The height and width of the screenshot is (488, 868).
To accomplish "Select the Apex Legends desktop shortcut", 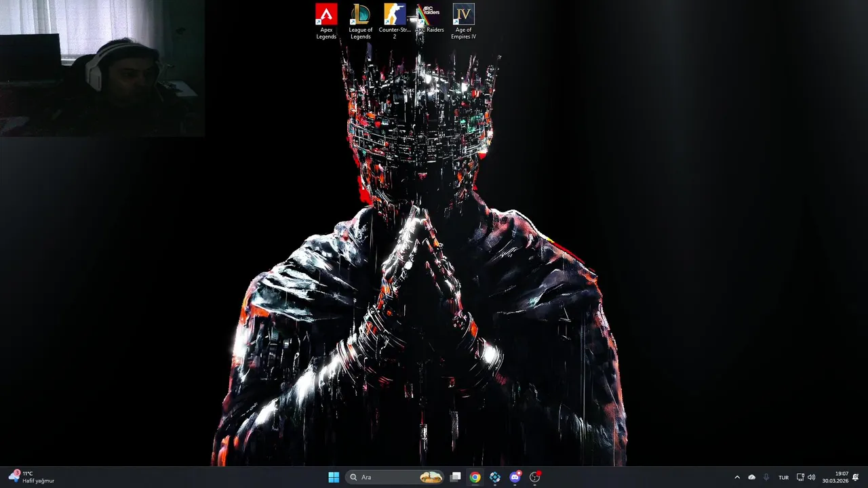I will point(326,22).
